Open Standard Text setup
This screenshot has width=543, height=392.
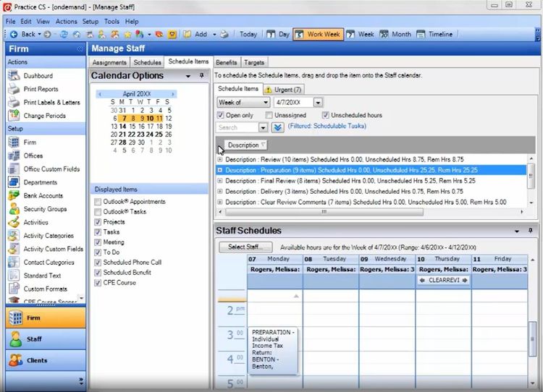click(42, 276)
